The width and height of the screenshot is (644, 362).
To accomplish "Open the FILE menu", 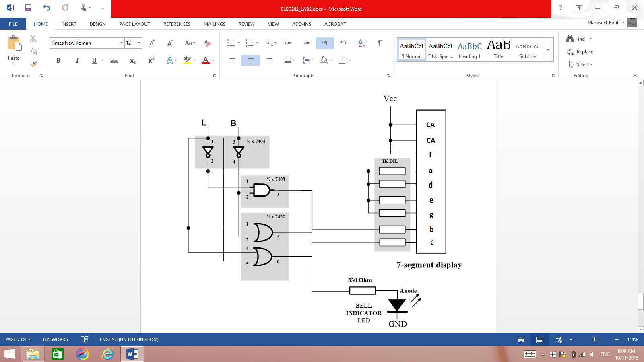I will tap(13, 24).
